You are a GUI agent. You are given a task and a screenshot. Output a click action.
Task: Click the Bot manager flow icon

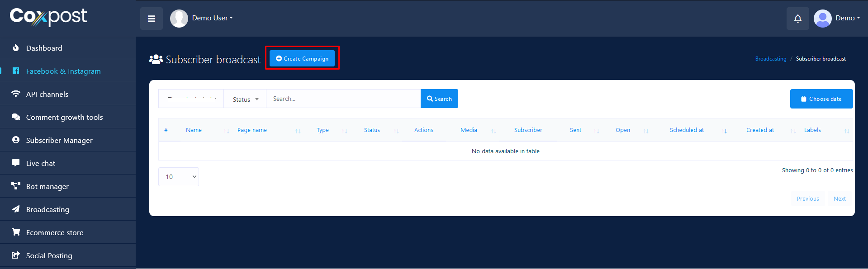click(x=16, y=186)
